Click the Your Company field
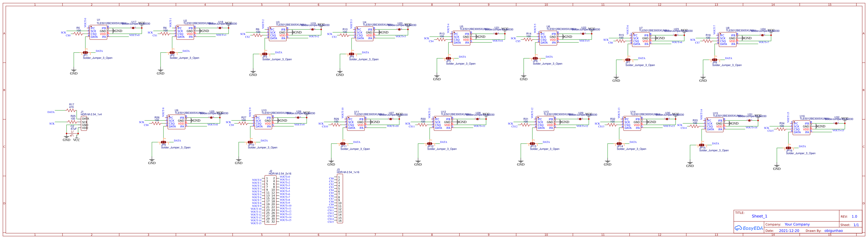The height and width of the screenshot is (239, 868). coord(797,224)
